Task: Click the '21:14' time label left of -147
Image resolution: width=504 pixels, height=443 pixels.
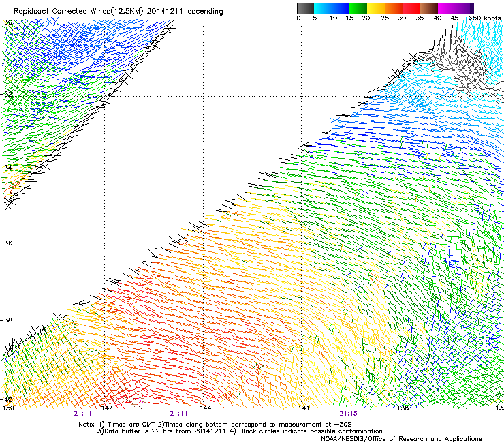Action: (x=82, y=414)
